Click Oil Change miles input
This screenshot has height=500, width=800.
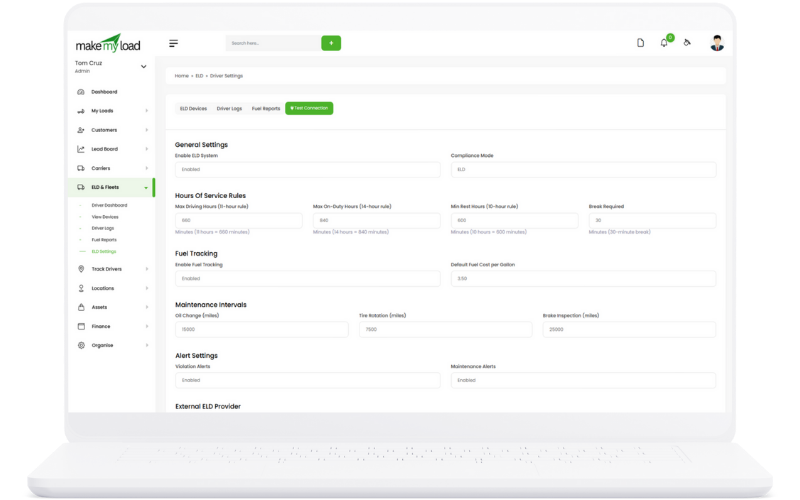[262, 330]
